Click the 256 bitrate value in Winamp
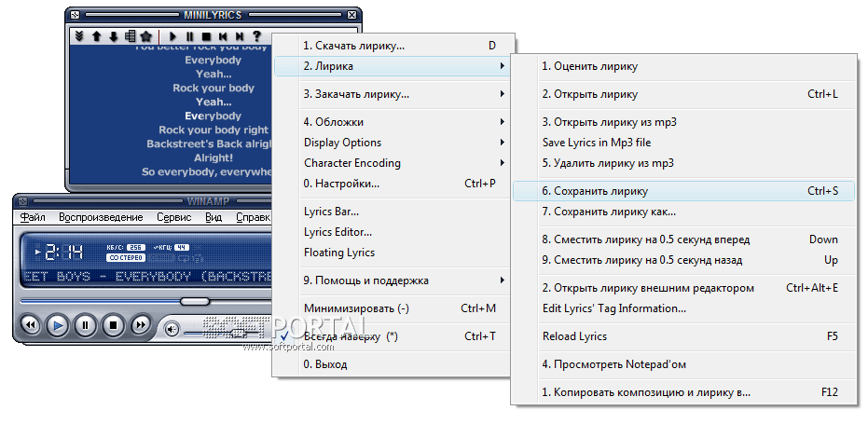The width and height of the screenshot is (868, 424). pyautogui.click(x=135, y=247)
